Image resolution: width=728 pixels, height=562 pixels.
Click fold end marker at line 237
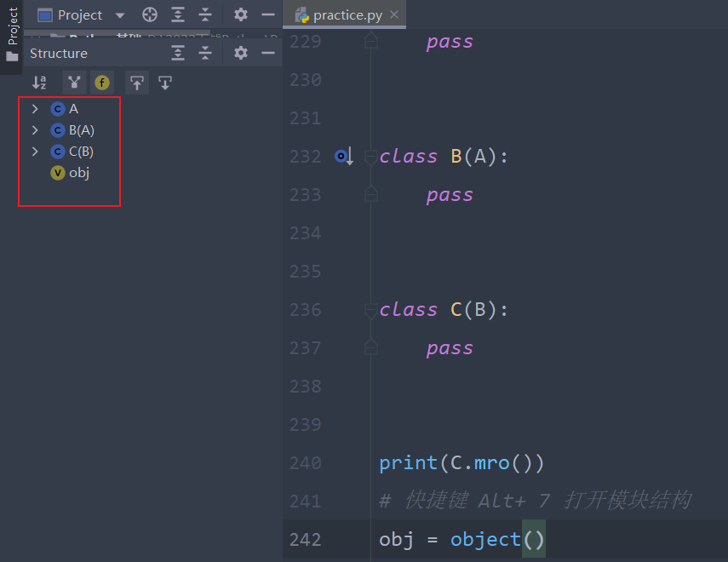370,347
